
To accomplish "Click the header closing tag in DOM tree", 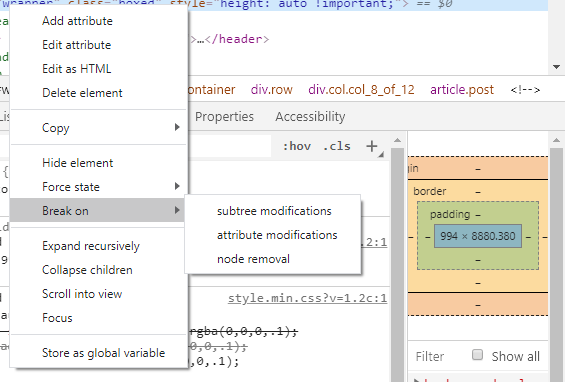I will 237,39.
